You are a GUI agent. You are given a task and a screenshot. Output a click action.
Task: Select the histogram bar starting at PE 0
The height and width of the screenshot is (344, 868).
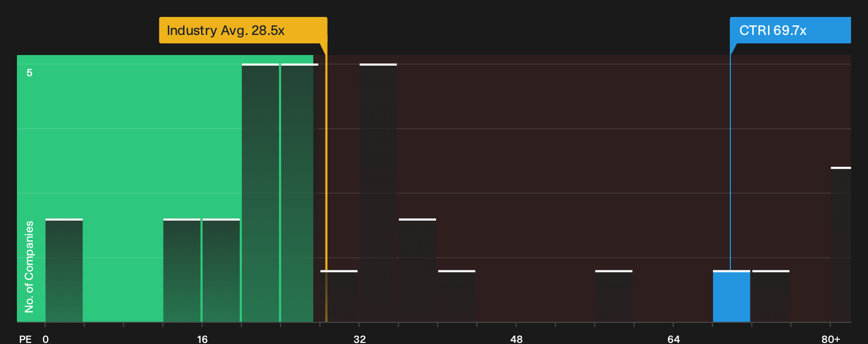(x=64, y=270)
